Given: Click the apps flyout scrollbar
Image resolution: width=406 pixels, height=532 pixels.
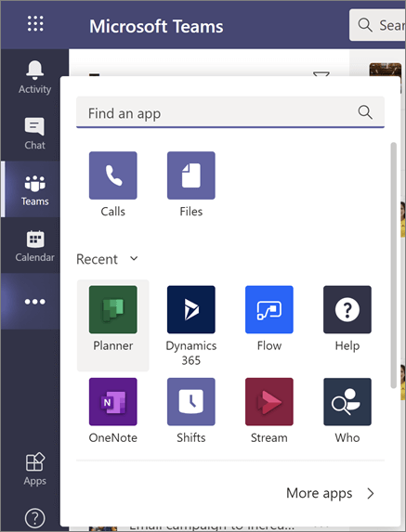Looking at the screenshot, I should pos(394,265).
